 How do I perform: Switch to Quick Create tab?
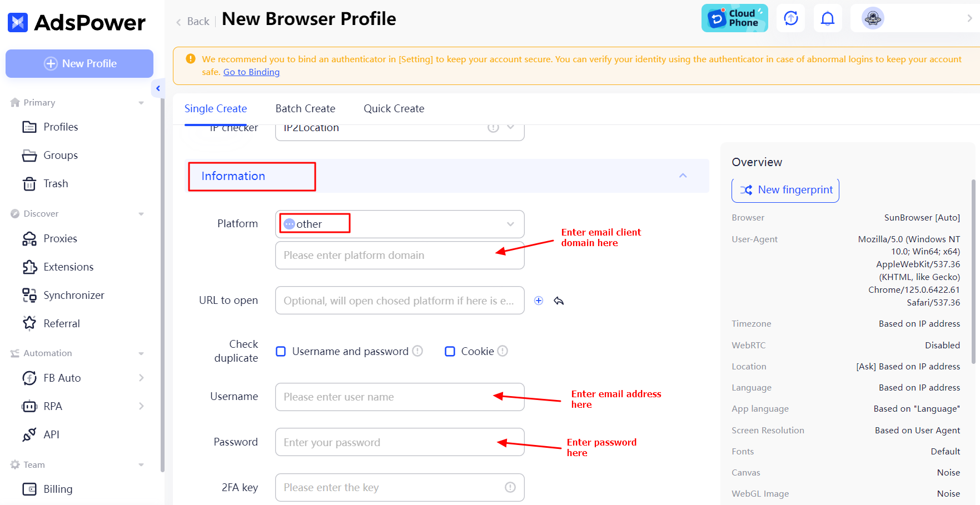coord(394,108)
